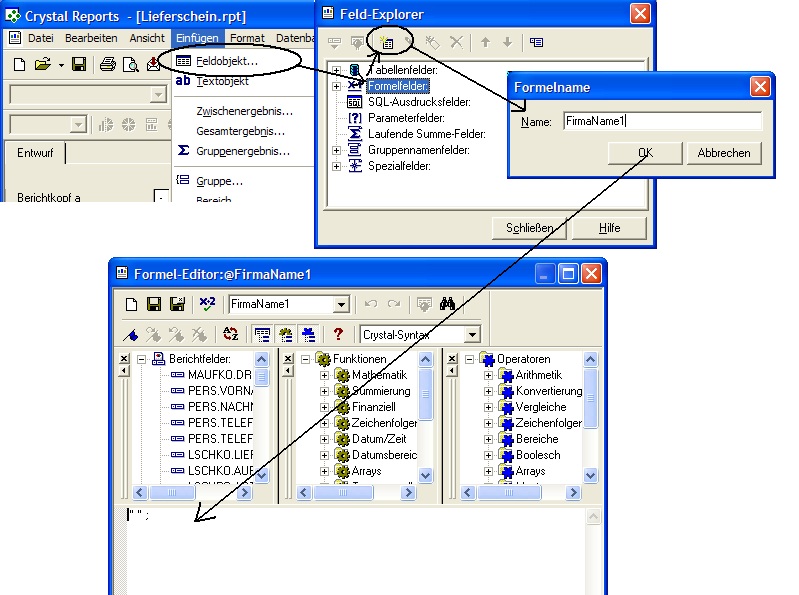Click new document icon in Crystal Reports toolbar
This screenshot has height=595, width=799.
19,65
